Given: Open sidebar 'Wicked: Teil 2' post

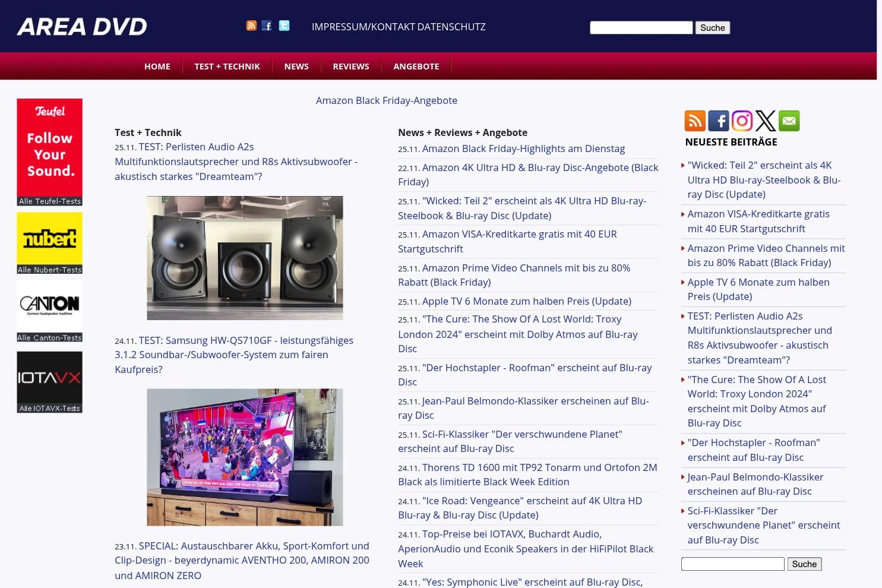Looking at the screenshot, I should [764, 179].
